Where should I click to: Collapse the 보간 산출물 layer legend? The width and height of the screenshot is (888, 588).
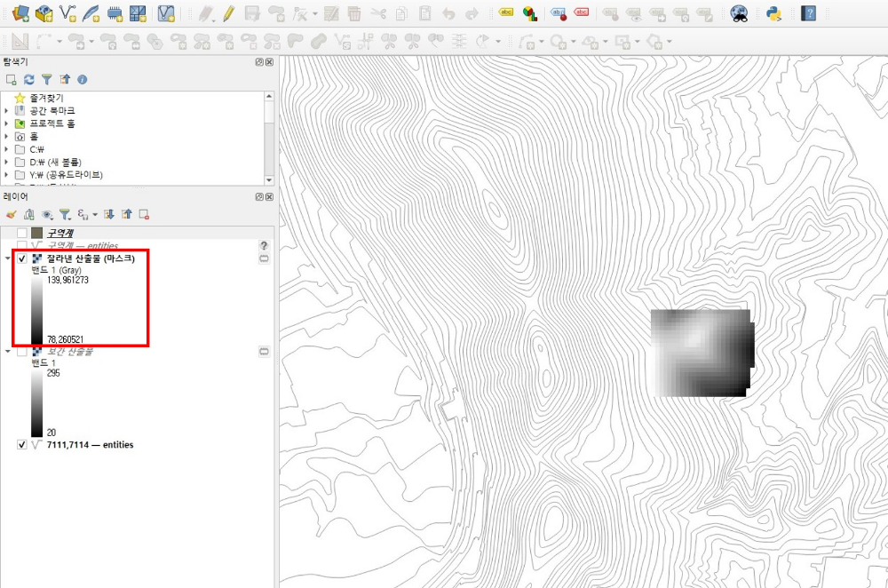click(8, 351)
